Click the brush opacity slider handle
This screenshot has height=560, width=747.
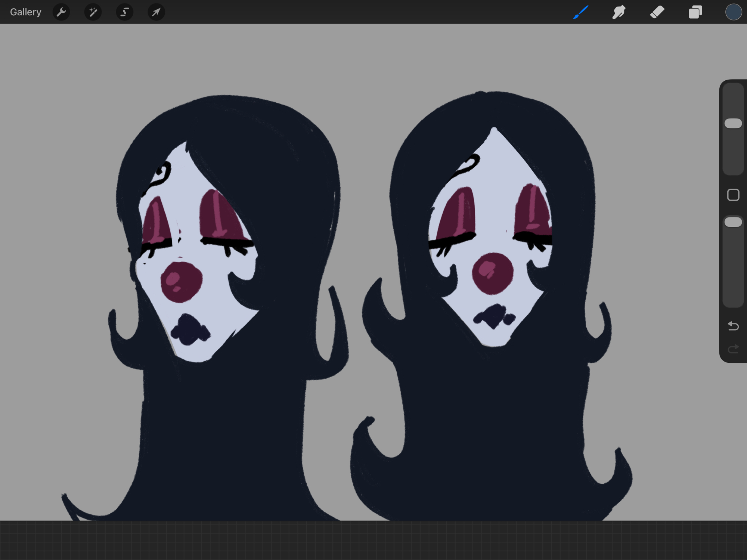(733, 222)
